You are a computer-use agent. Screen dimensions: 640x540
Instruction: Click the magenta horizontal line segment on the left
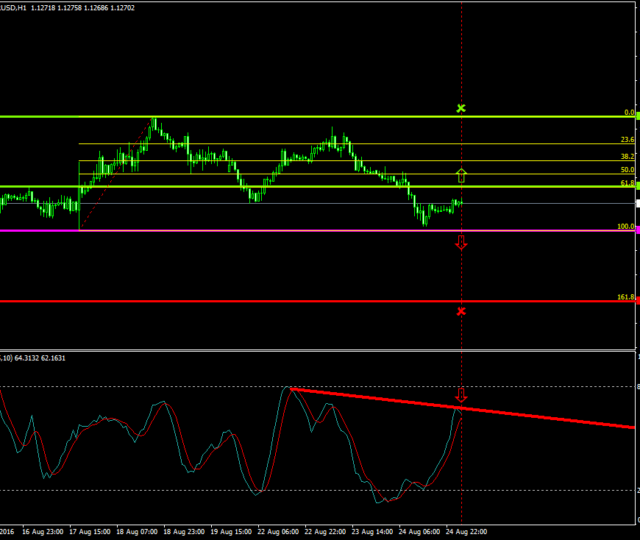click(x=38, y=230)
